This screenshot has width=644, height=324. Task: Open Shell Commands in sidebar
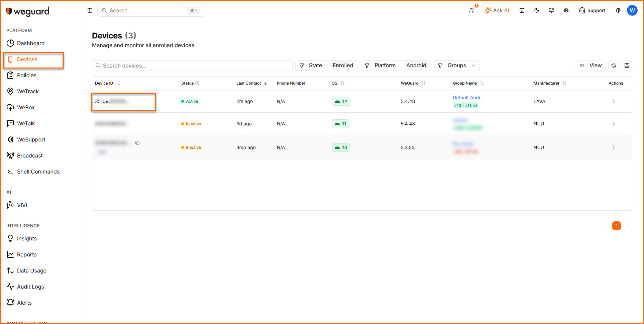[x=38, y=172]
